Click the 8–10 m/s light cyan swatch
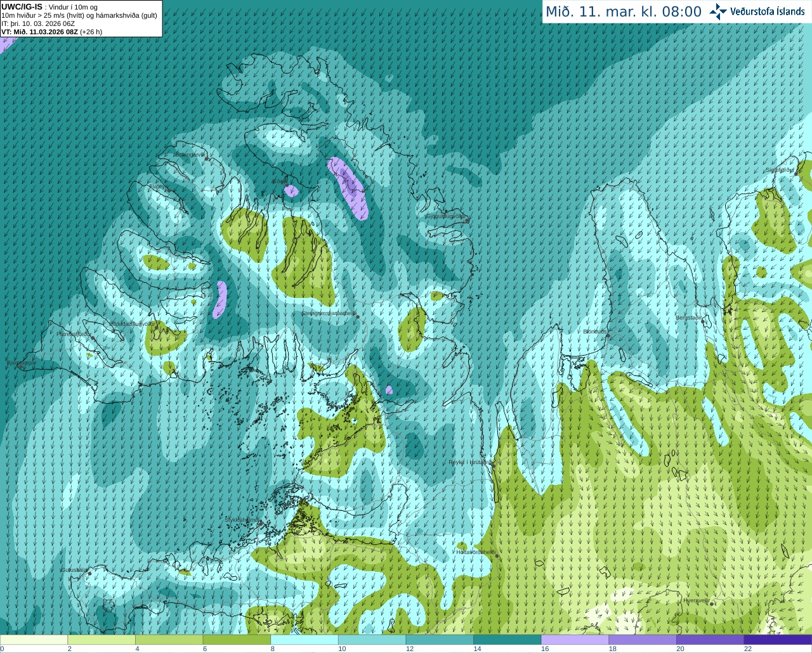Image resolution: width=812 pixels, height=653 pixels. tap(304, 640)
